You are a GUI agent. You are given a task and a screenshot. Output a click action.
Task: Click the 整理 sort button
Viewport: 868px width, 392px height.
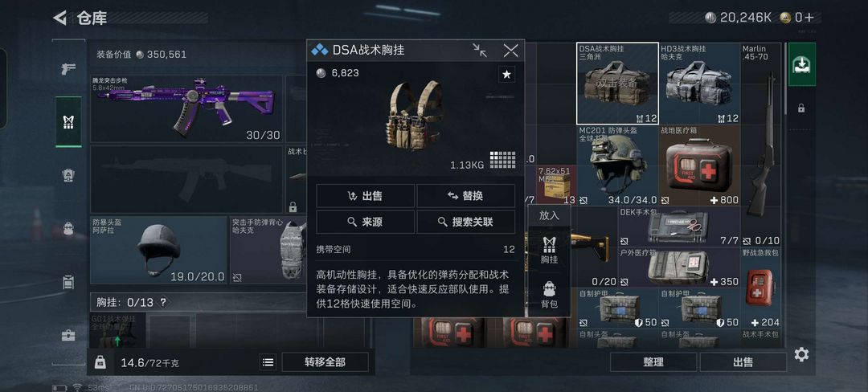point(653,362)
